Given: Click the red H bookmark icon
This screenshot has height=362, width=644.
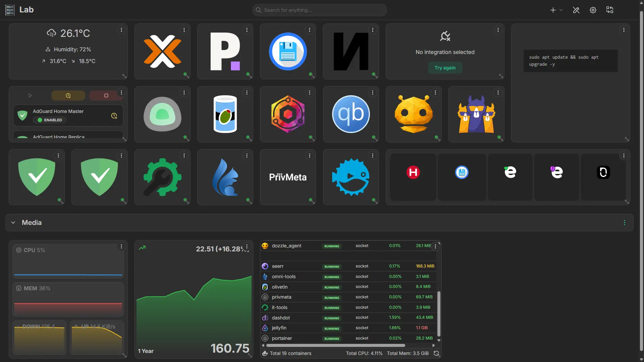Looking at the screenshot, I should pyautogui.click(x=413, y=172).
